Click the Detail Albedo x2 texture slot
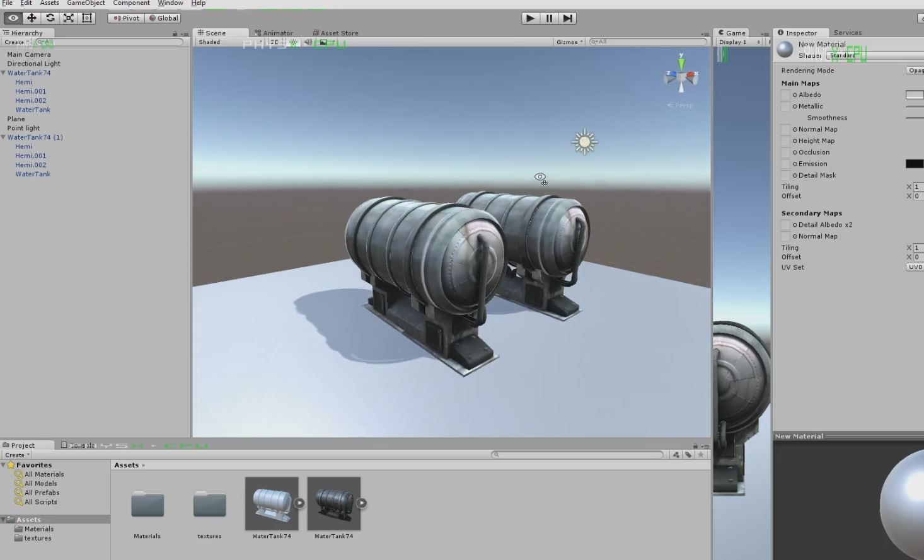 click(x=785, y=225)
